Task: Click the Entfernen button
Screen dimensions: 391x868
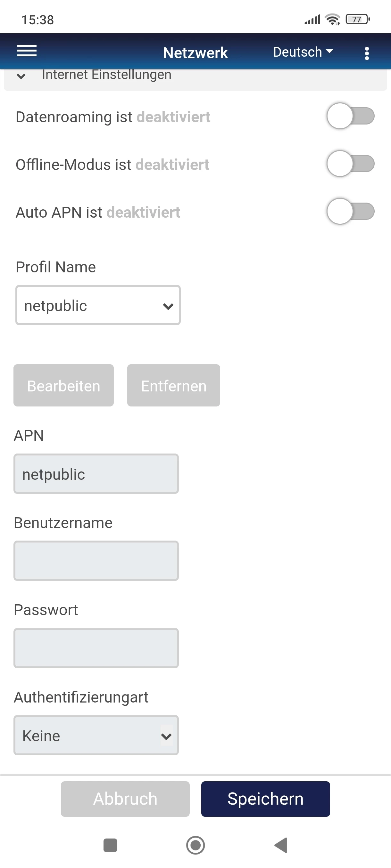Action: coord(173,385)
